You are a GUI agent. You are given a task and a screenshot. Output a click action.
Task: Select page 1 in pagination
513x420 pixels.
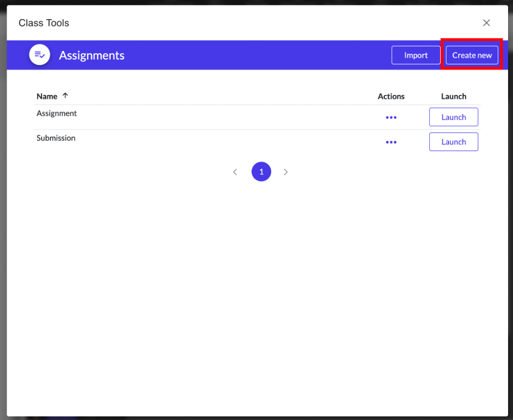click(x=261, y=172)
